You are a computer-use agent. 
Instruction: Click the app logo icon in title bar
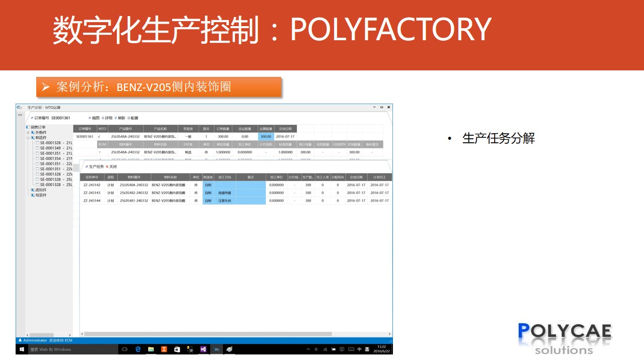pyautogui.click(x=20, y=108)
